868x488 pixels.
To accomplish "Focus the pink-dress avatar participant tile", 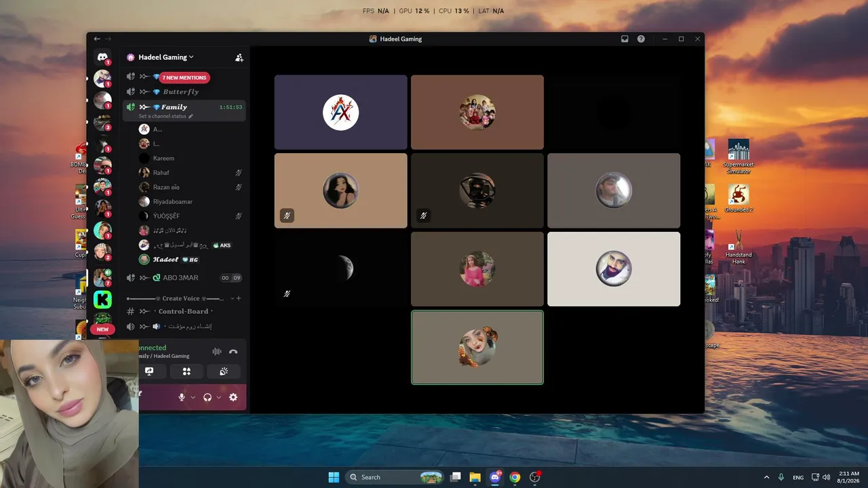I will click(477, 269).
